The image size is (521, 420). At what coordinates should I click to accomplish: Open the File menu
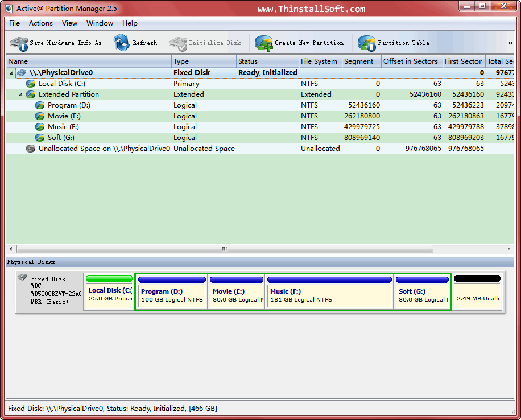tap(14, 23)
